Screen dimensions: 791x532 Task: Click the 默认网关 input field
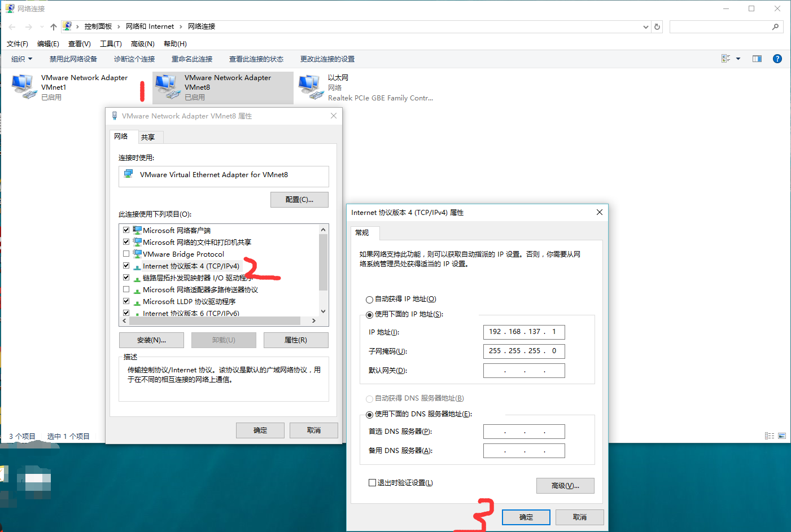coord(524,371)
